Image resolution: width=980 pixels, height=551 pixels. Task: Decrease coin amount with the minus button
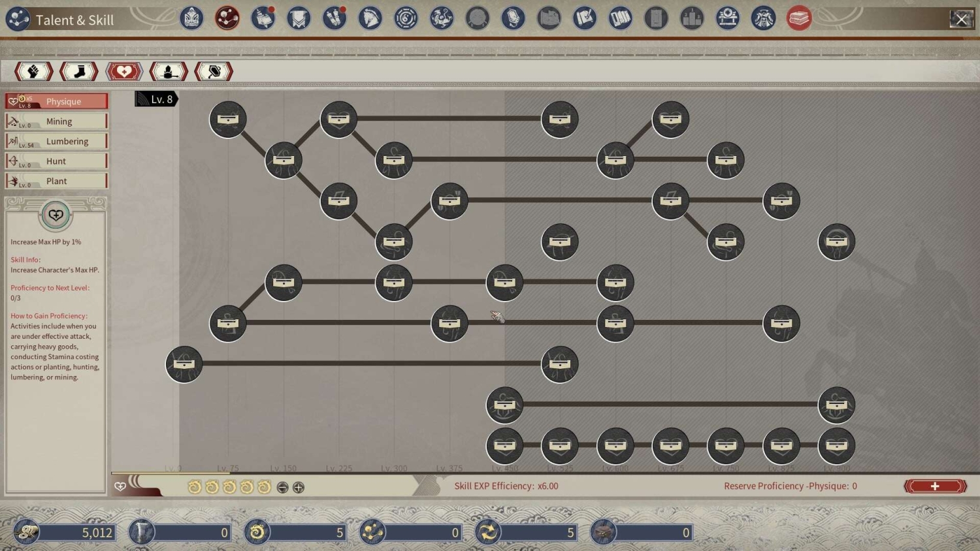click(x=282, y=488)
